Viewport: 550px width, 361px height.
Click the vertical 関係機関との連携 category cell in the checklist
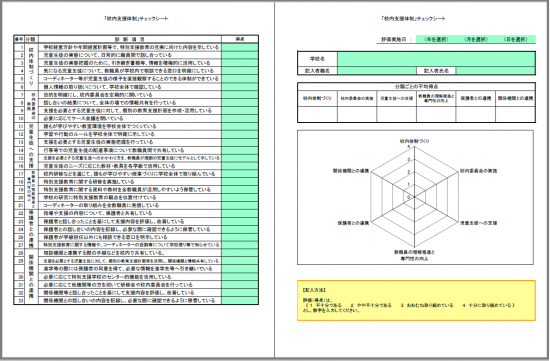pyautogui.click(x=31, y=276)
